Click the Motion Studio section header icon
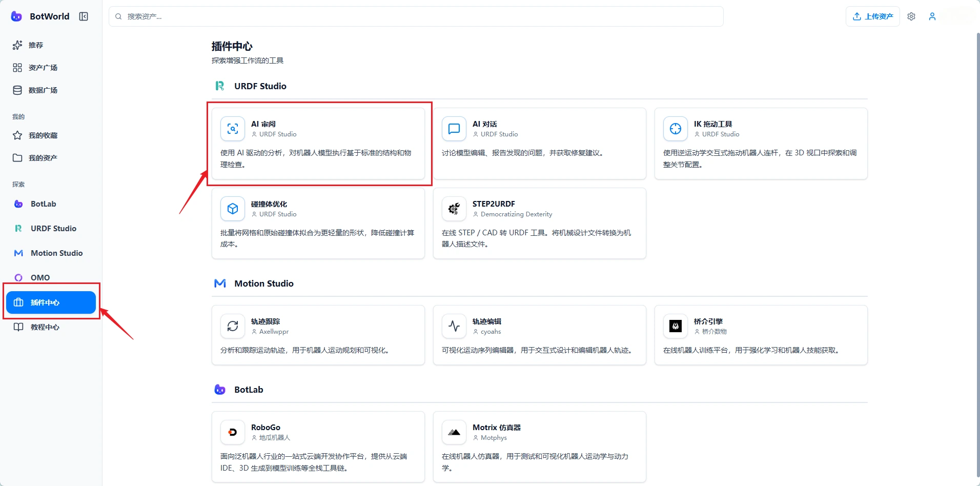This screenshot has height=486, width=980. [220, 283]
